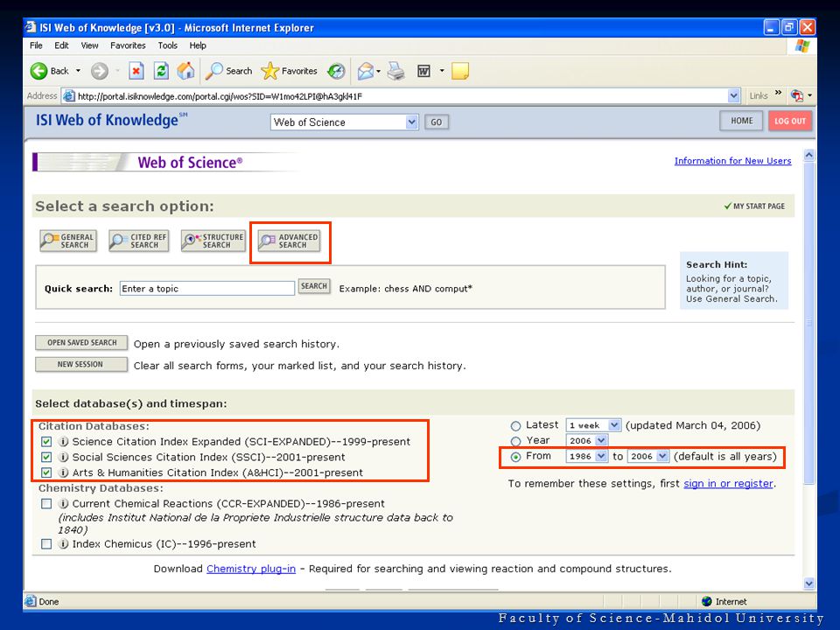Image resolution: width=840 pixels, height=630 pixels.
Task: Open the Search pane in toolbar
Action: tap(228, 71)
